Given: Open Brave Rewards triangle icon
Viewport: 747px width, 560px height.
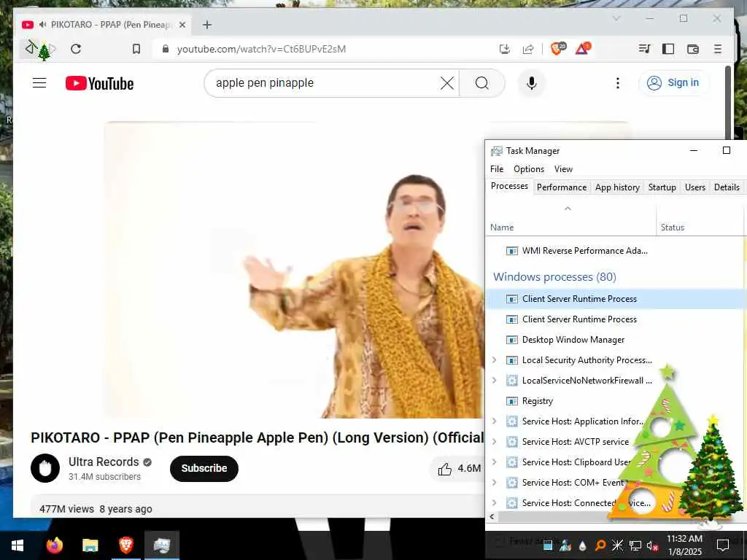Looking at the screenshot, I should 582,48.
